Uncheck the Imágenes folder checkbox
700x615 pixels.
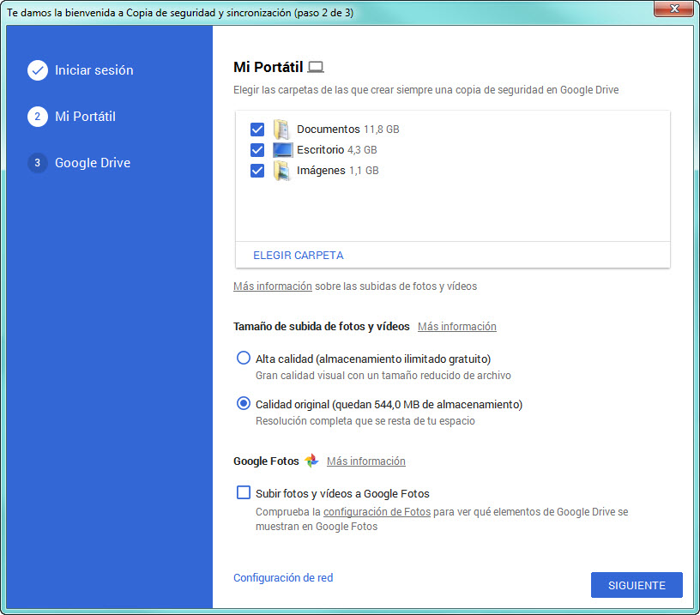[x=257, y=171]
